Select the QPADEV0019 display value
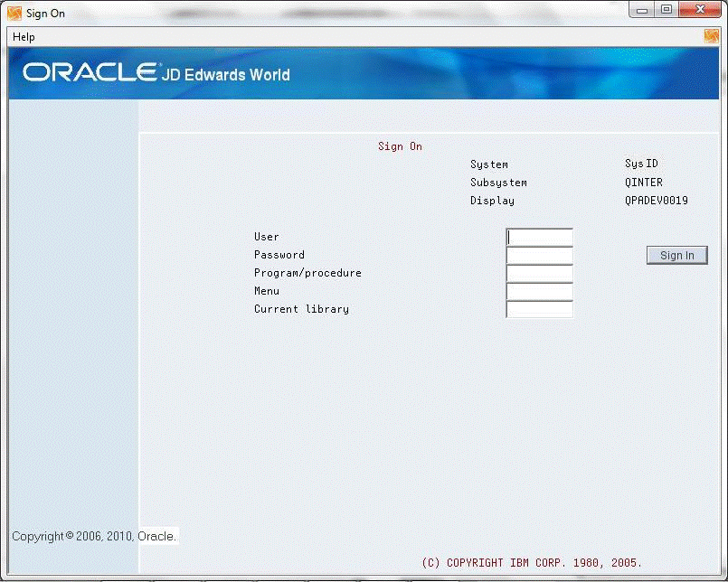 pos(656,201)
